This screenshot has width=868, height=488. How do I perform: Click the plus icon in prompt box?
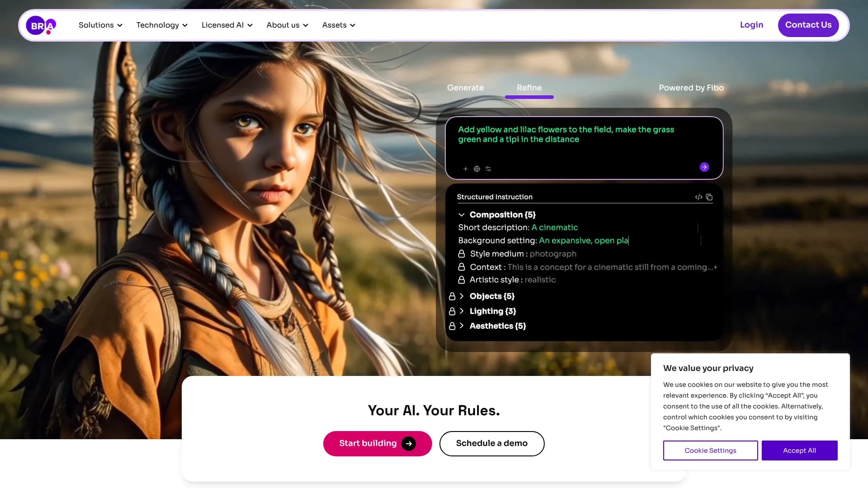point(465,169)
